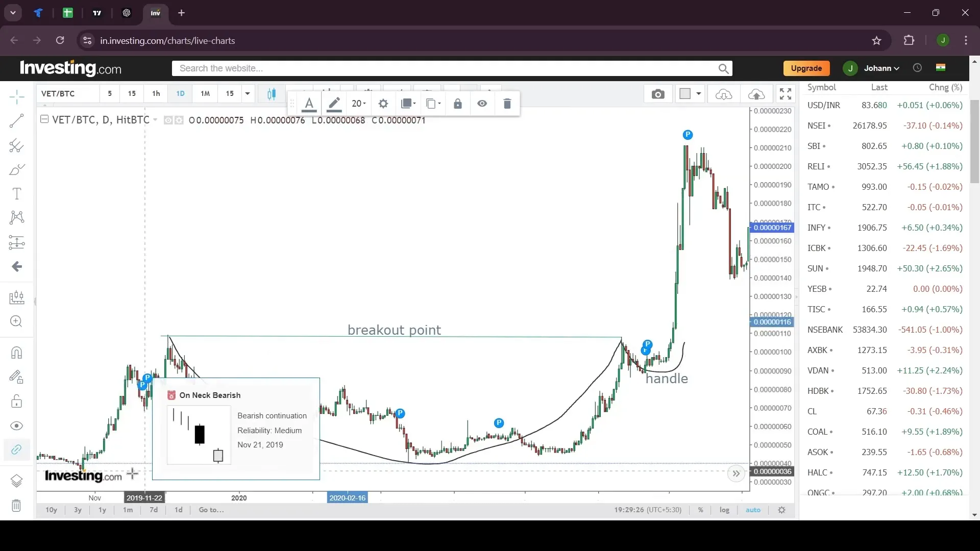Take a chart snapshot with camera icon
Viewport: 980px width, 551px height.
[x=658, y=94]
